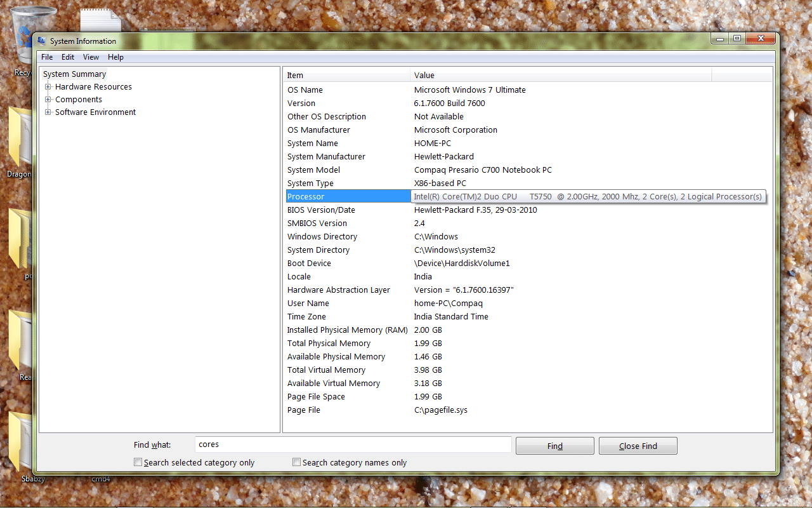Click the Value column header
Viewport: 812px width, 508px height.
pyautogui.click(x=560, y=75)
